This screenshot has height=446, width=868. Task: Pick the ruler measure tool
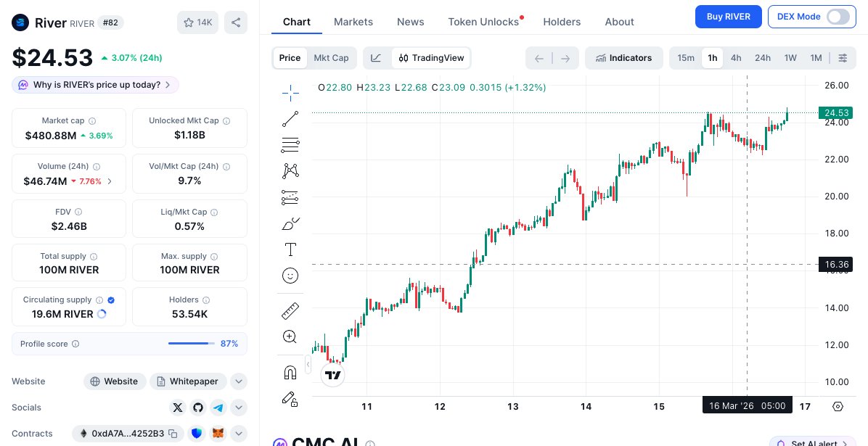(290, 311)
